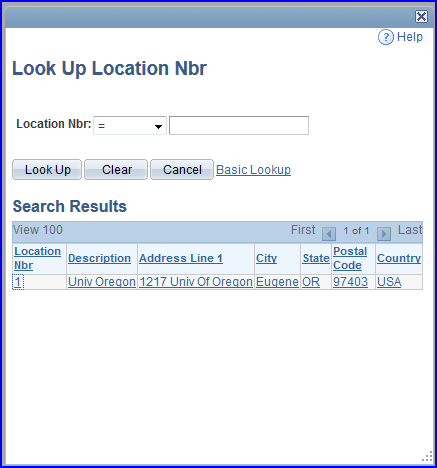Select location number 1 result

(18, 282)
